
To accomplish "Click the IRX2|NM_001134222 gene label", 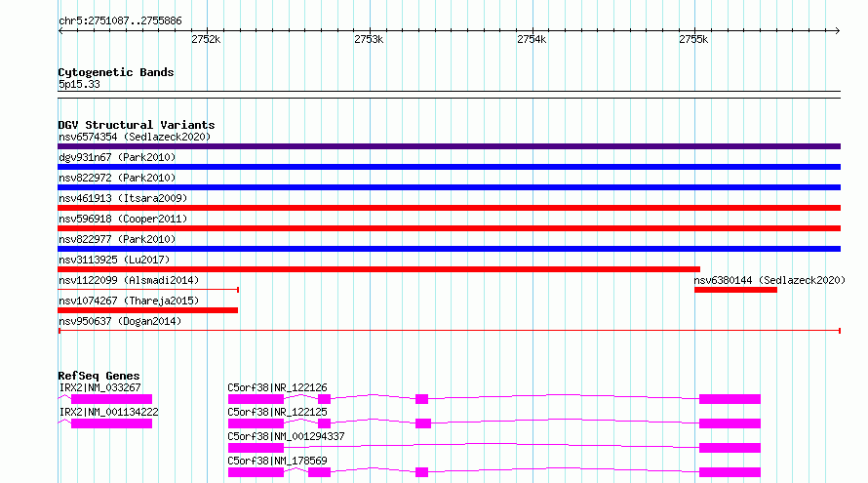I will (x=108, y=412).
